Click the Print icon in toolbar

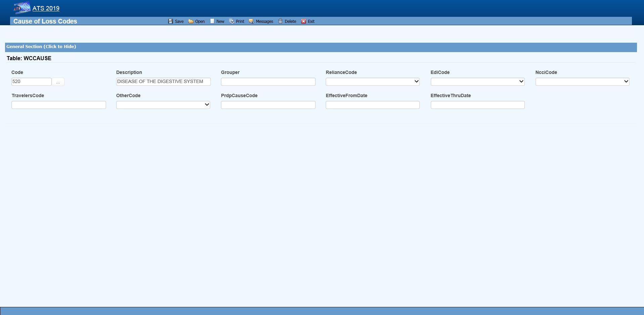tap(232, 21)
